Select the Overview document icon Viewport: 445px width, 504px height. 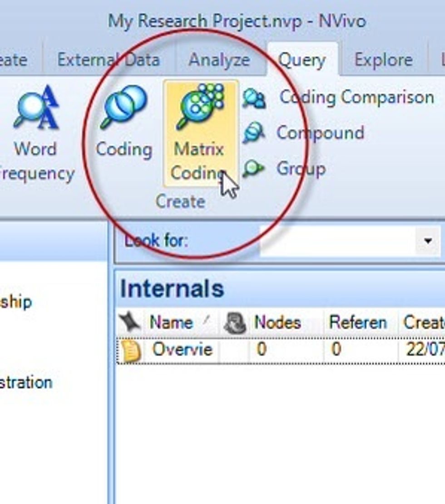click(131, 351)
